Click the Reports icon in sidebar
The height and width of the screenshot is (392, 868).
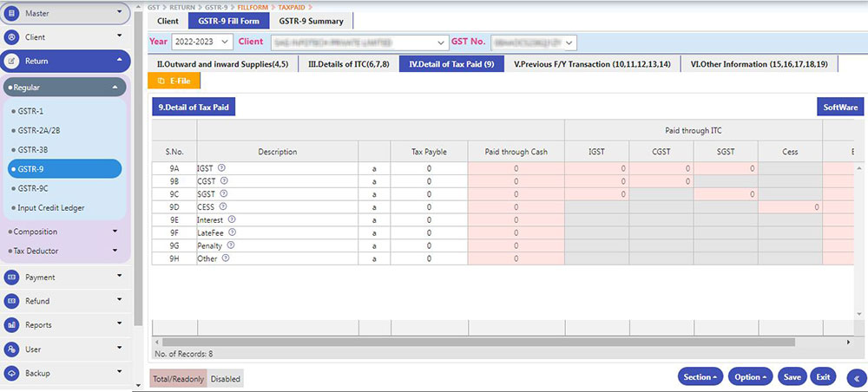click(12, 325)
